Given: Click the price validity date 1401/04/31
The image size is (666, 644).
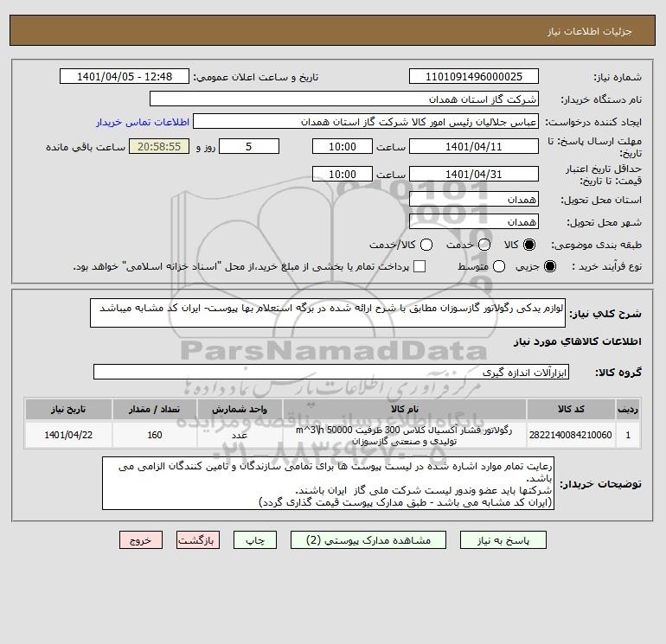Looking at the screenshot, I should coord(474,174).
